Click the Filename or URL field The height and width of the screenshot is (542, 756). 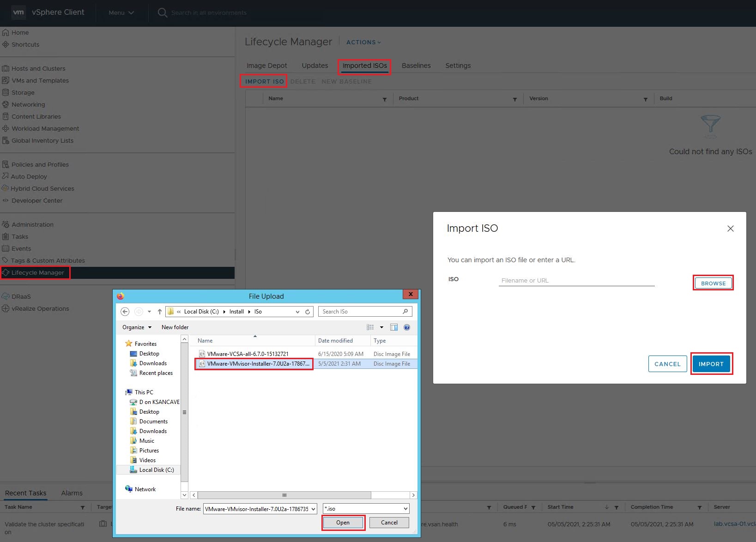[x=576, y=280]
